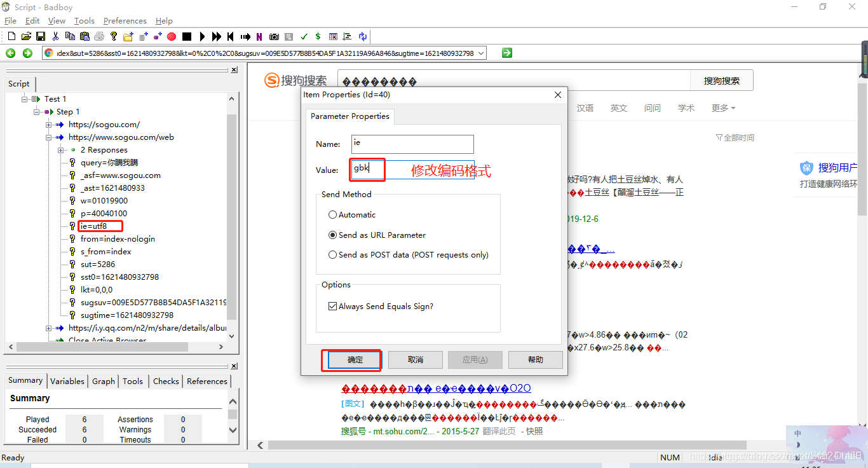Switch to the Graph tab
Viewport: 868px width, 468px height.
104,382
